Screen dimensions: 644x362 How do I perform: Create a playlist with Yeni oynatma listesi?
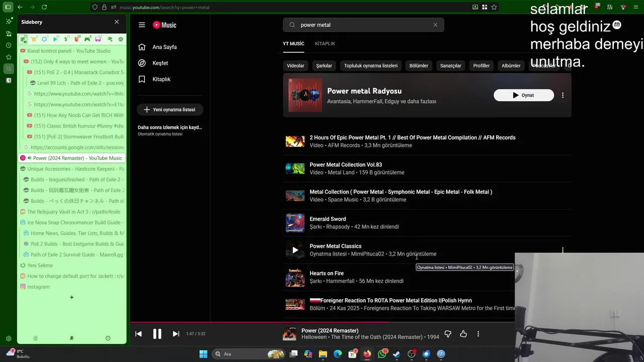coord(170,110)
